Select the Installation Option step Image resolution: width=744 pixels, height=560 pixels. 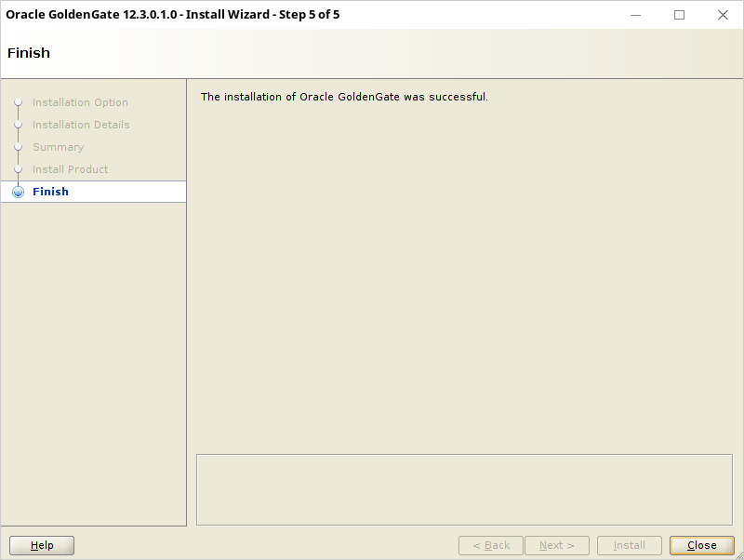80,102
